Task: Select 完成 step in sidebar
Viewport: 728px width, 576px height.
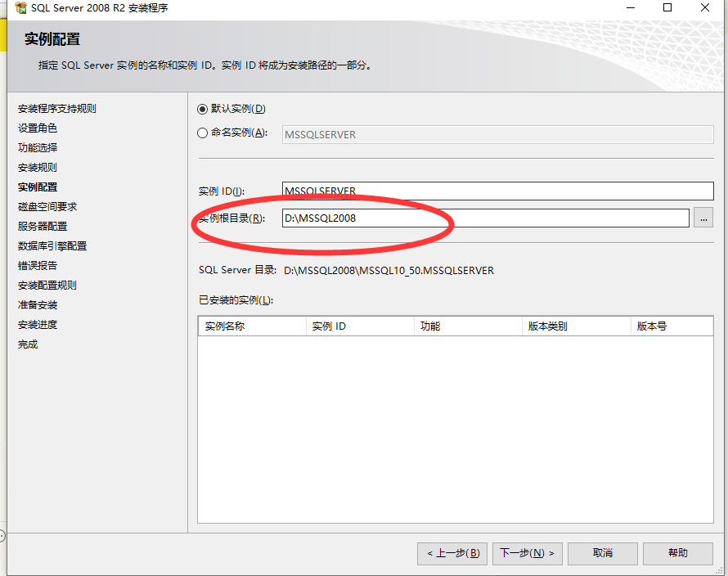Action: tap(28, 344)
